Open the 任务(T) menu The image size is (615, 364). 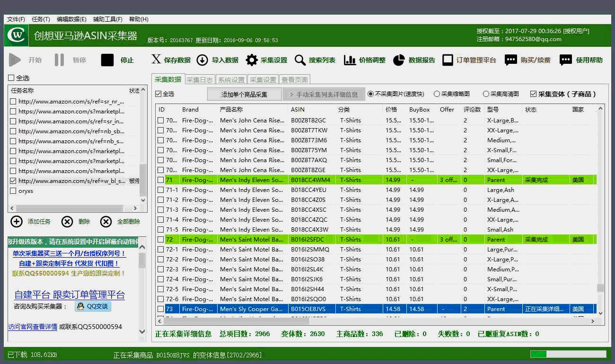41,19
